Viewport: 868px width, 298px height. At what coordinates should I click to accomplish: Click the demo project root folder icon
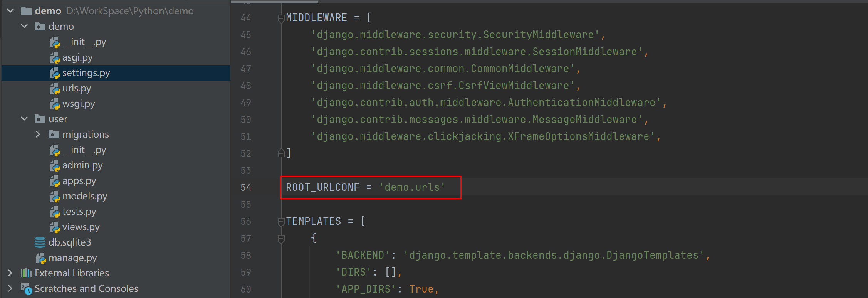click(x=26, y=11)
